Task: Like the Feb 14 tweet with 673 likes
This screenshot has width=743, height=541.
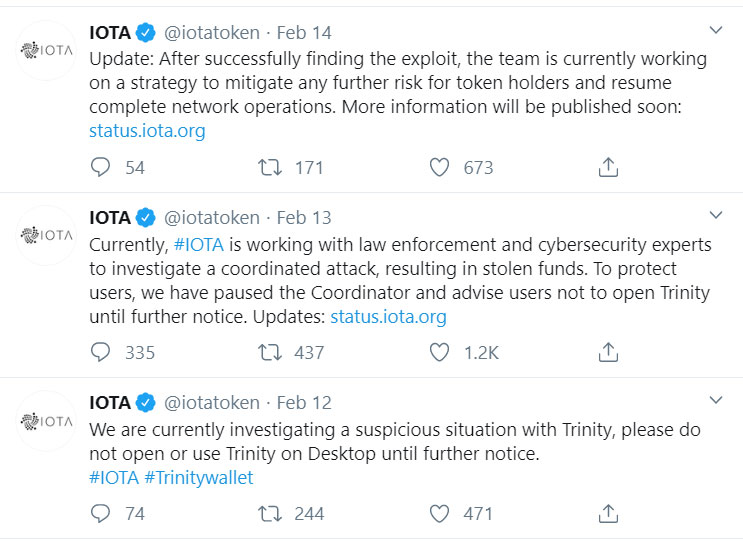Action: (x=439, y=168)
